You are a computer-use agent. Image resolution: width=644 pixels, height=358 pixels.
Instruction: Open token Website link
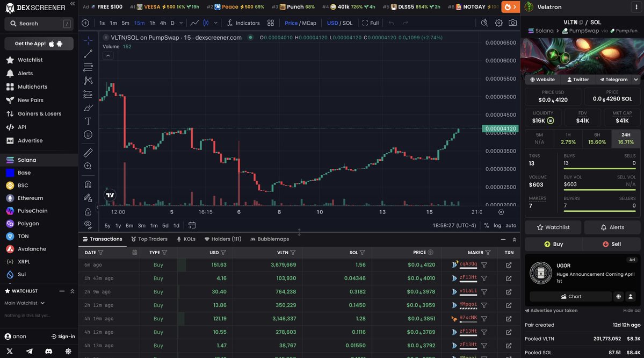[x=542, y=80]
